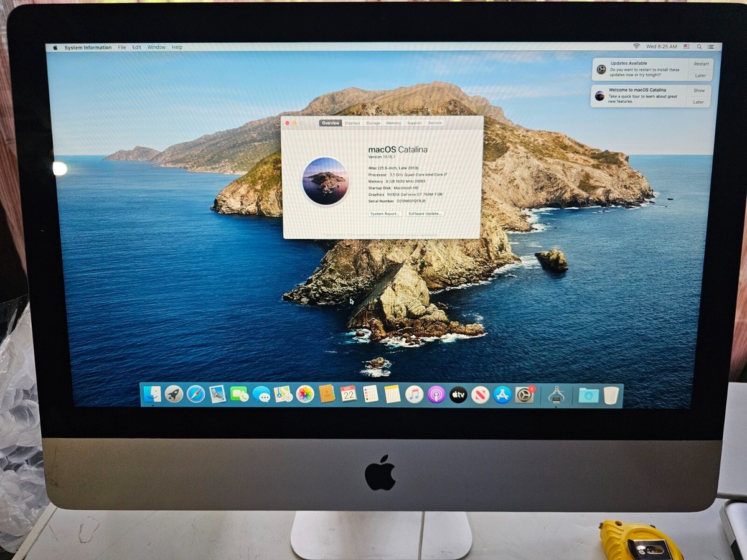Click the System Report button

385,213
